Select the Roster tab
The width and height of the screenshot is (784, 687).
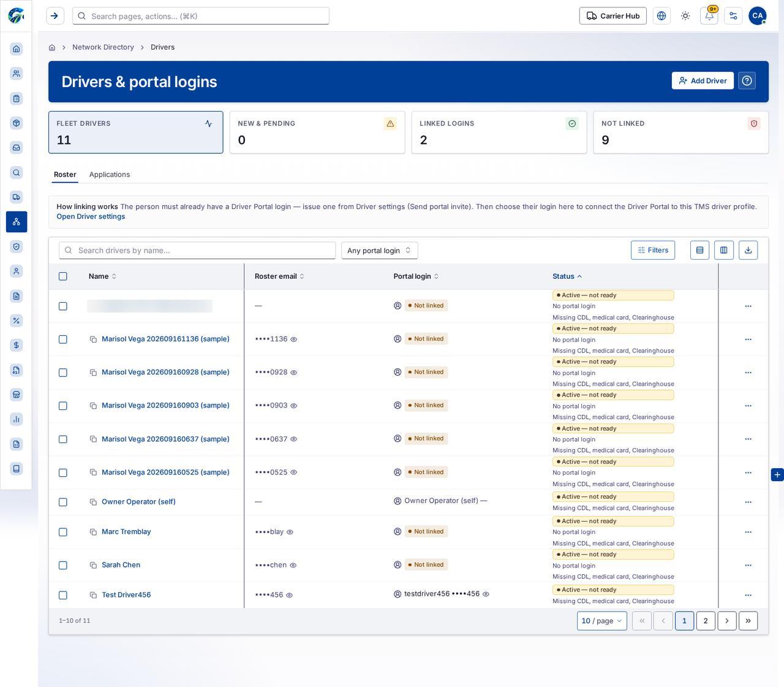tap(65, 175)
